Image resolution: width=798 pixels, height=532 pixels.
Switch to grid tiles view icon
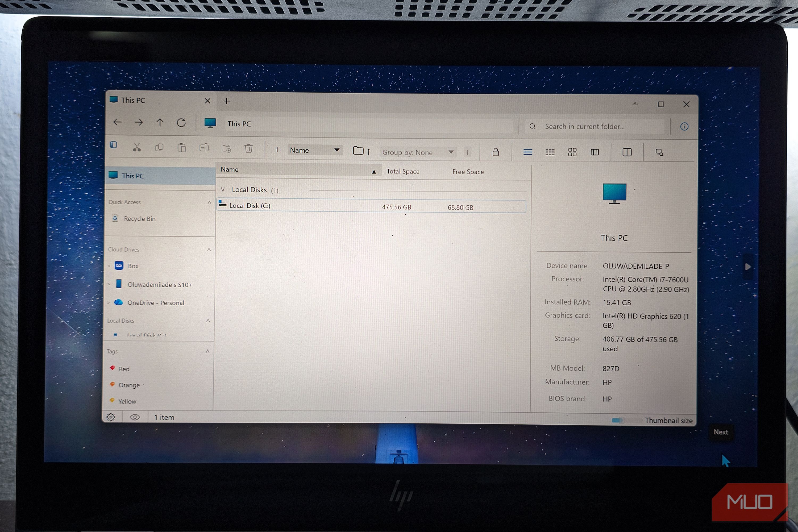(x=572, y=152)
